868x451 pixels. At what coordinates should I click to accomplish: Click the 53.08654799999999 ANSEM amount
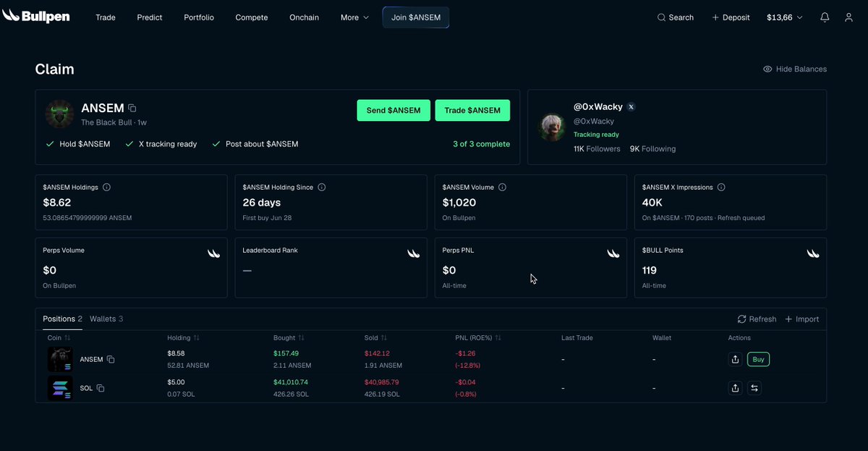pyautogui.click(x=87, y=217)
